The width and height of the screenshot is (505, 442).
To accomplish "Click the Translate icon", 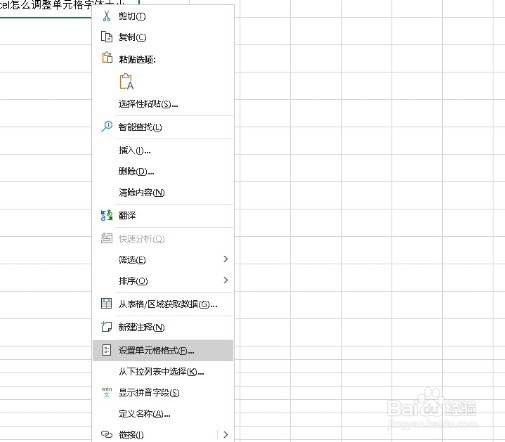I will pyautogui.click(x=107, y=215).
